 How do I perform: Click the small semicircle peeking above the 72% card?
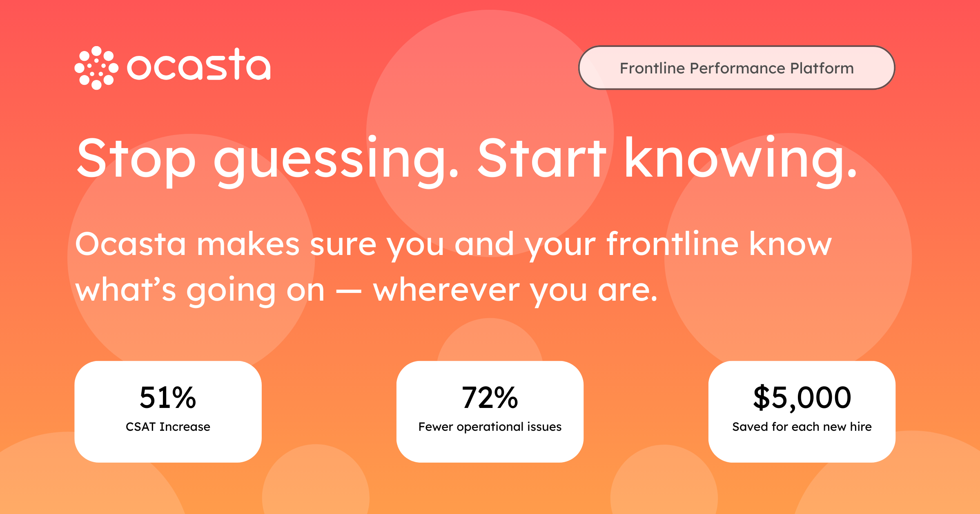[490, 343]
